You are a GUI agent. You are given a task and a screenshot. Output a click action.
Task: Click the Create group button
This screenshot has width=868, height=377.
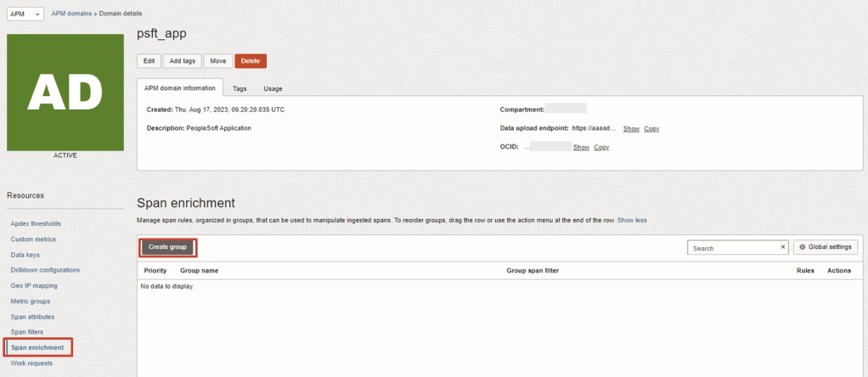167,247
